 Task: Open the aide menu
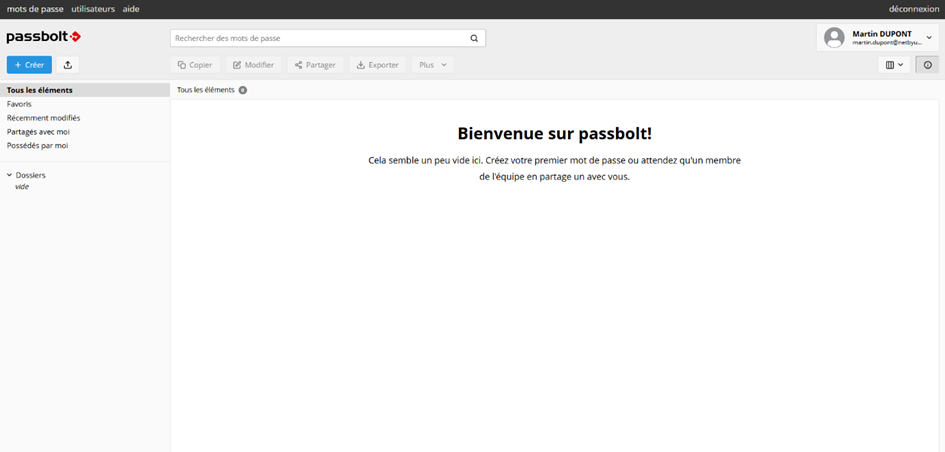(x=131, y=9)
